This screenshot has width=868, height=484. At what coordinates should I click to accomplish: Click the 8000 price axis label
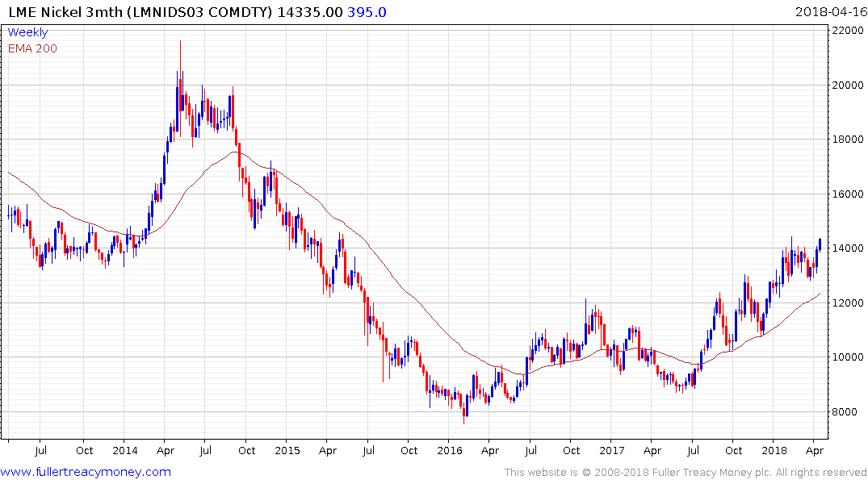[x=845, y=412]
